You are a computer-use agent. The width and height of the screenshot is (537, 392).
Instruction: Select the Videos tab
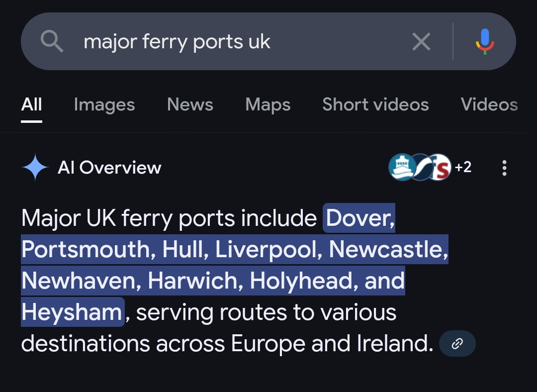pos(489,104)
